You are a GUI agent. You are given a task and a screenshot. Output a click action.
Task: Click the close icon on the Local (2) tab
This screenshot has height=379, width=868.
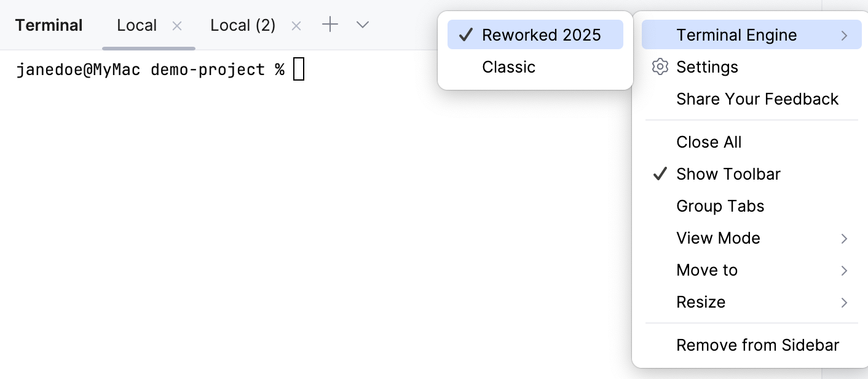[296, 26]
